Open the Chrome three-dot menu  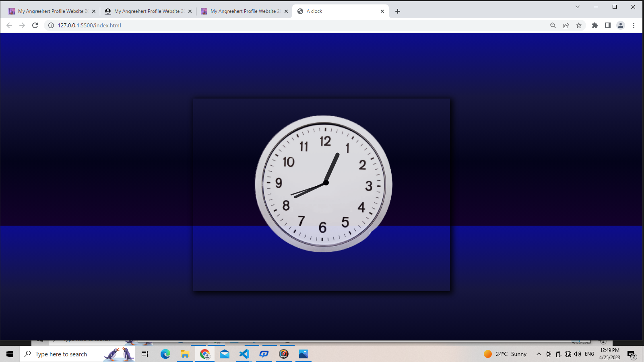point(634,25)
